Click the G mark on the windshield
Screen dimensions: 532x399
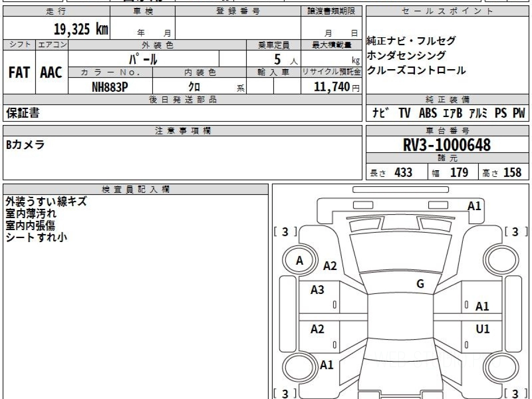[x=420, y=285]
